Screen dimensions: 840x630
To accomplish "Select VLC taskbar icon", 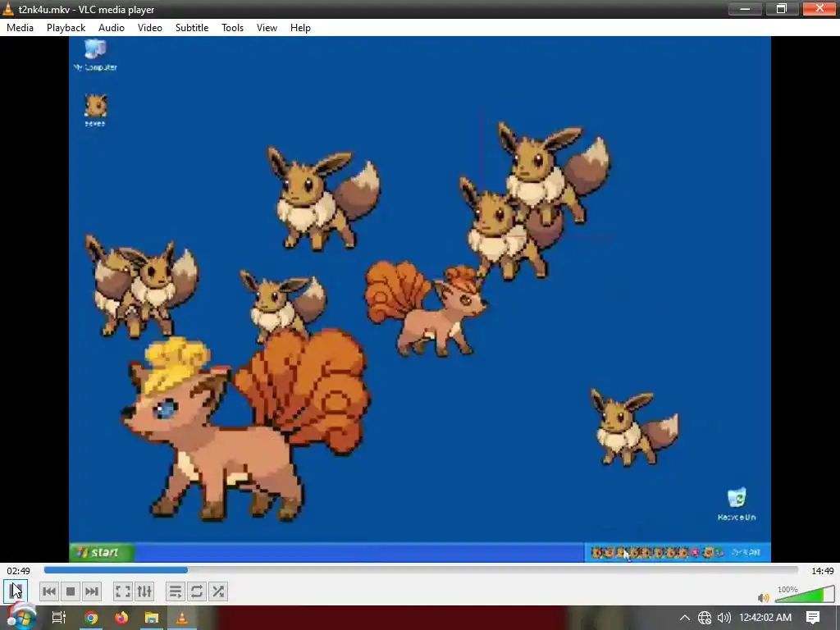I will [x=182, y=618].
